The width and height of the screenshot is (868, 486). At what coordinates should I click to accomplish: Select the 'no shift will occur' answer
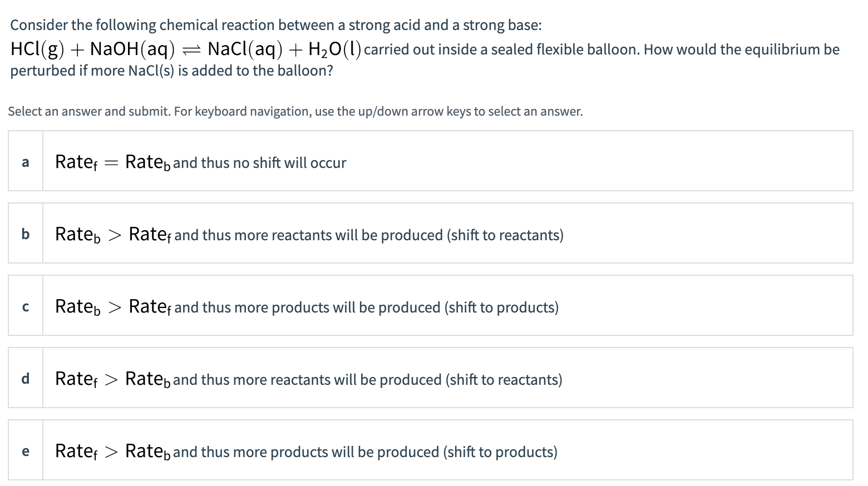[200, 162]
